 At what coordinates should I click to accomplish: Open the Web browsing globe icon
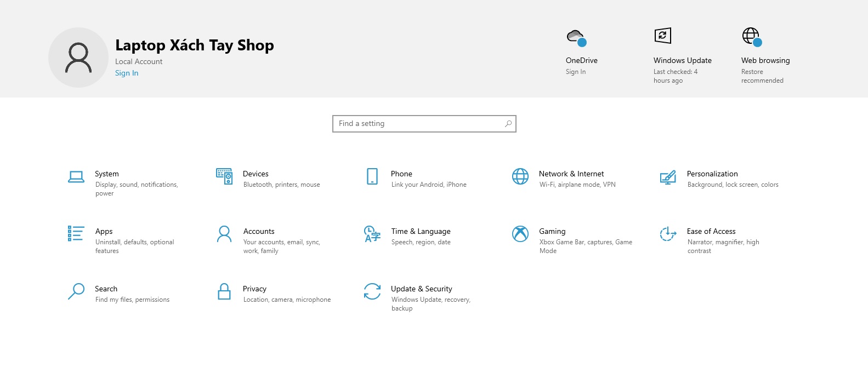(752, 37)
